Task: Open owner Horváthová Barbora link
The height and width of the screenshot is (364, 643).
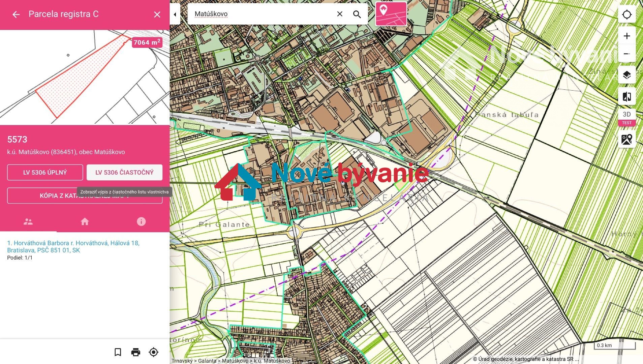Action: click(x=73, y=246)
